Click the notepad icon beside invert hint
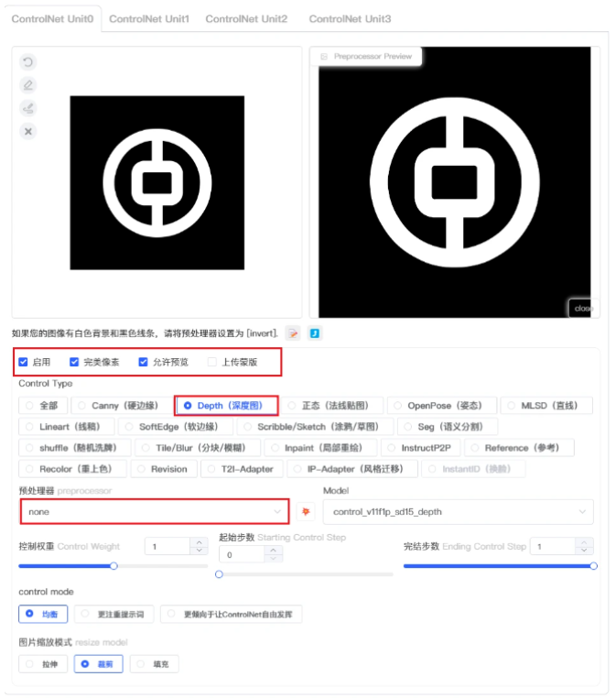The width and height of the screenshot is (616, 698). [x=293, y=333]
